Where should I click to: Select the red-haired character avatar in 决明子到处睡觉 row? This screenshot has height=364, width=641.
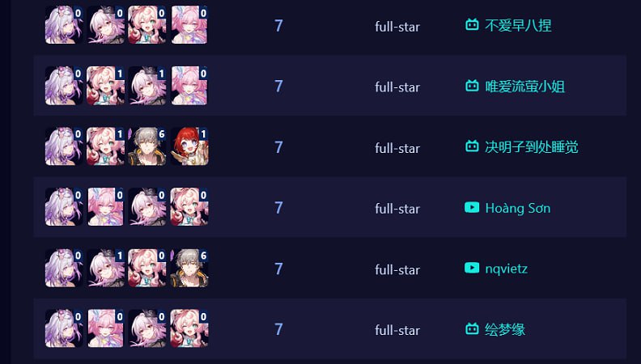[189, 146]
